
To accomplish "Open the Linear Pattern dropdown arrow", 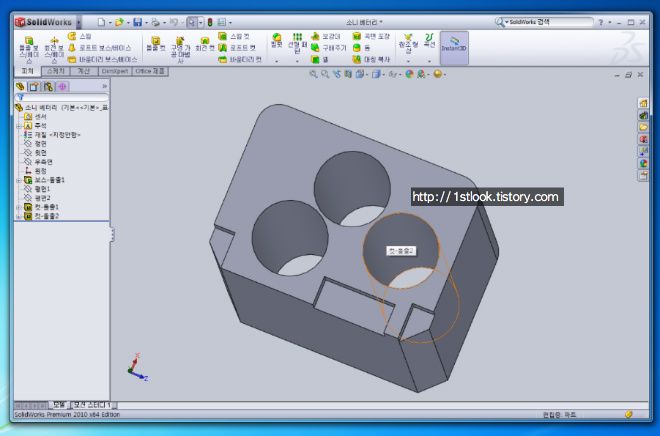I will [297, 61].
